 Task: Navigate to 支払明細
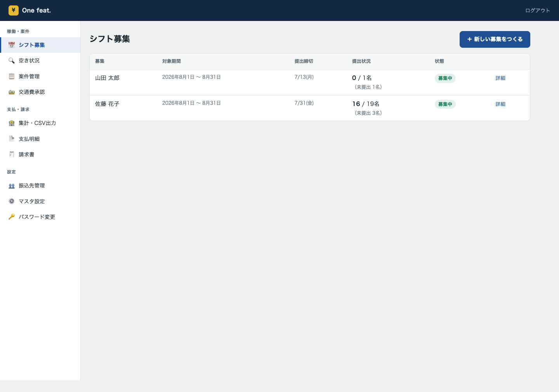pos(40,139)
